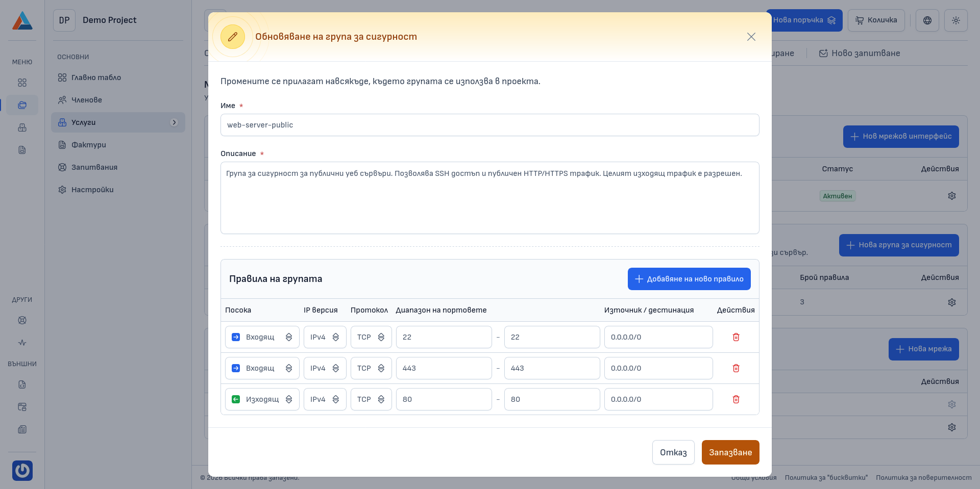Screen dimensions: 980x489
Task: Click the company logo at the top left
Action: (x=22, y=20)
